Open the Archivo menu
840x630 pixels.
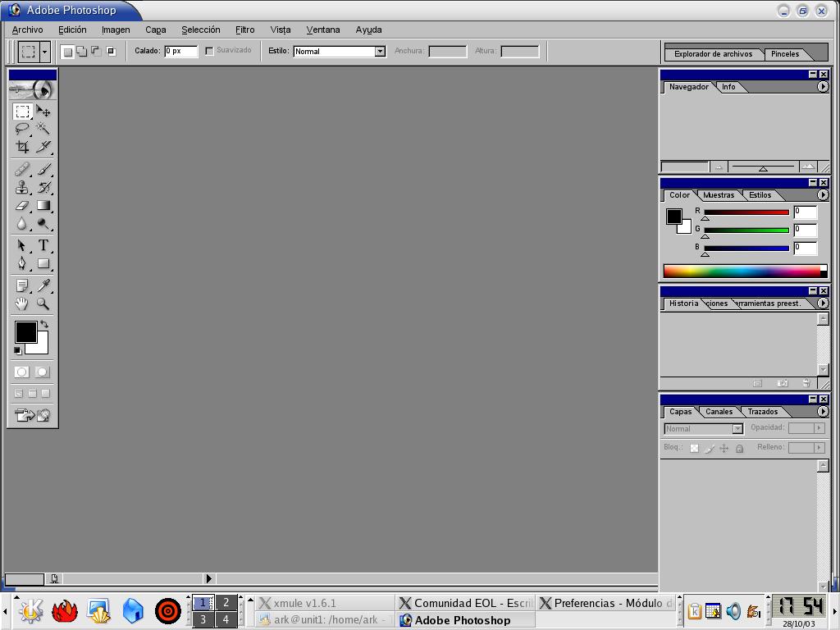27,30
